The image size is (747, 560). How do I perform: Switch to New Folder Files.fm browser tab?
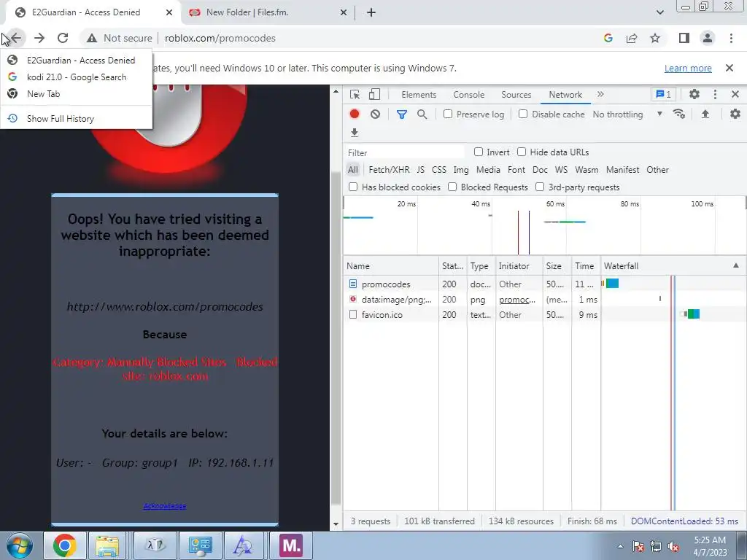tap(268, 12)
